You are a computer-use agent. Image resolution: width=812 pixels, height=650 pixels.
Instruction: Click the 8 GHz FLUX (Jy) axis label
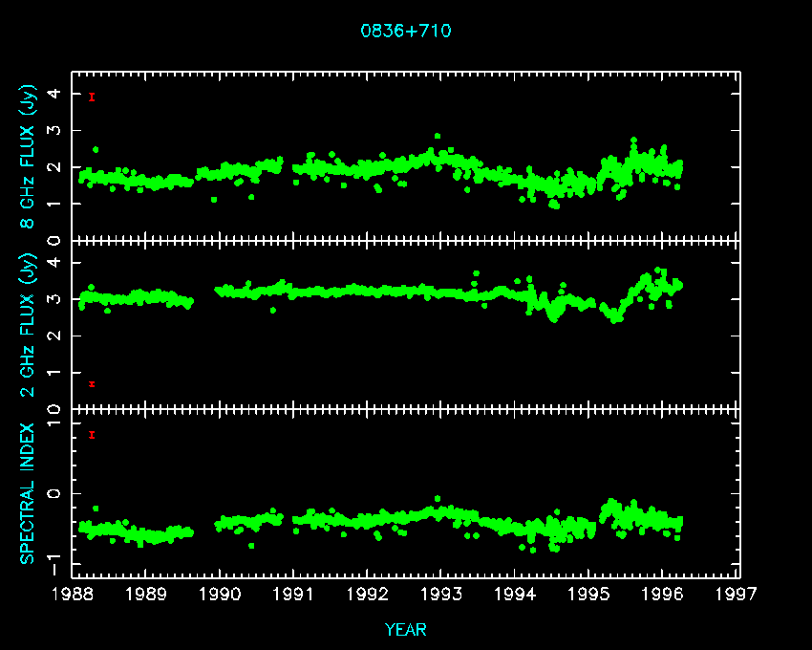pyautogui.click(x=29, y=158)
